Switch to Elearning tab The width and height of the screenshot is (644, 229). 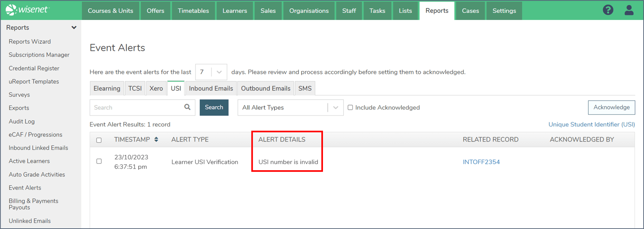coord(107,88)
